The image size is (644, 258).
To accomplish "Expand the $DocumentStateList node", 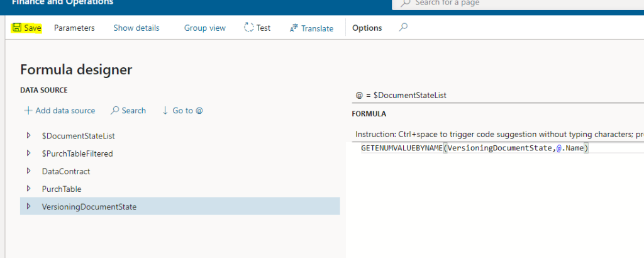I will [28, 135].
